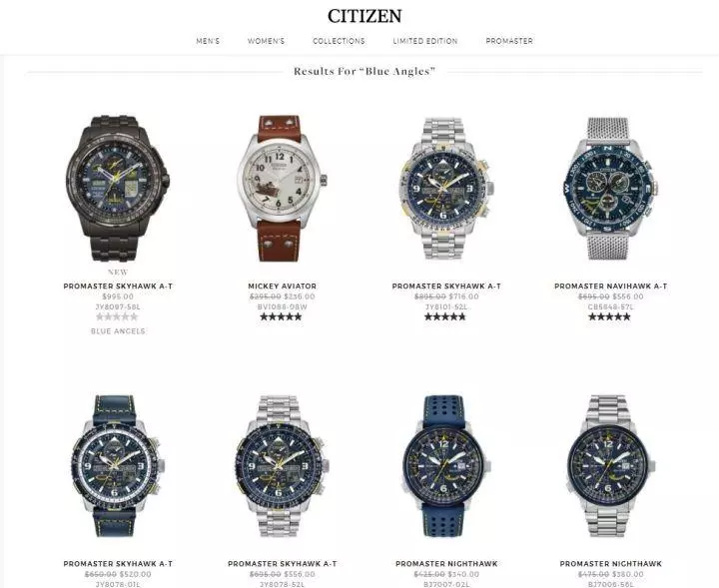Click the PROMASTER SKYHAWK A-T title priced $995.00
This screenshot has width=719, height=588.
(x=118, y=286)
